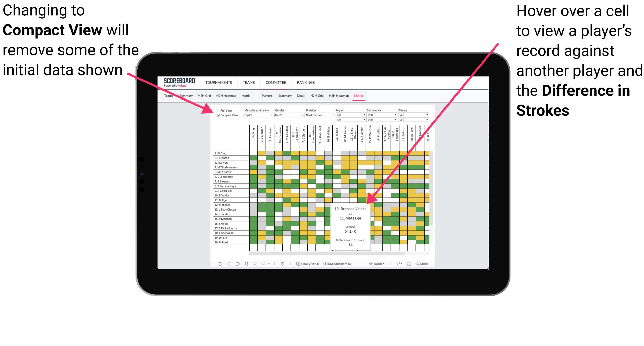Click the Division filter dropdown

point(320,115)
